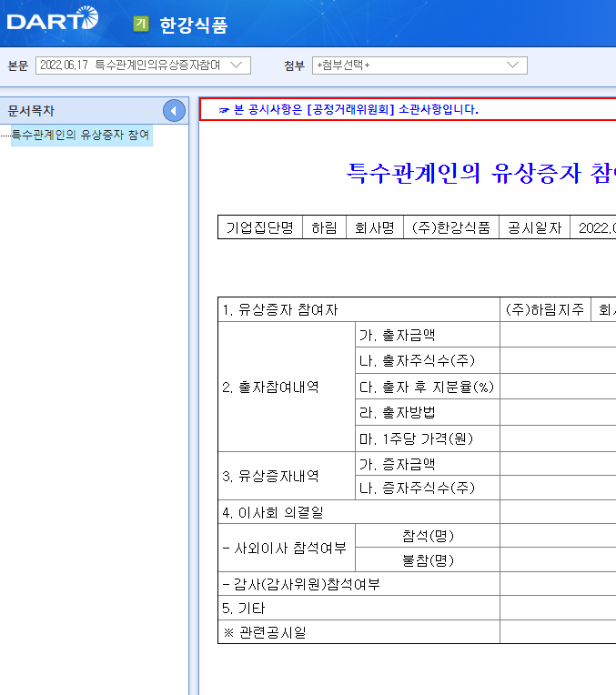
Task: Click the ※ 관련공시일 row
Action: [x=358, y=632]
